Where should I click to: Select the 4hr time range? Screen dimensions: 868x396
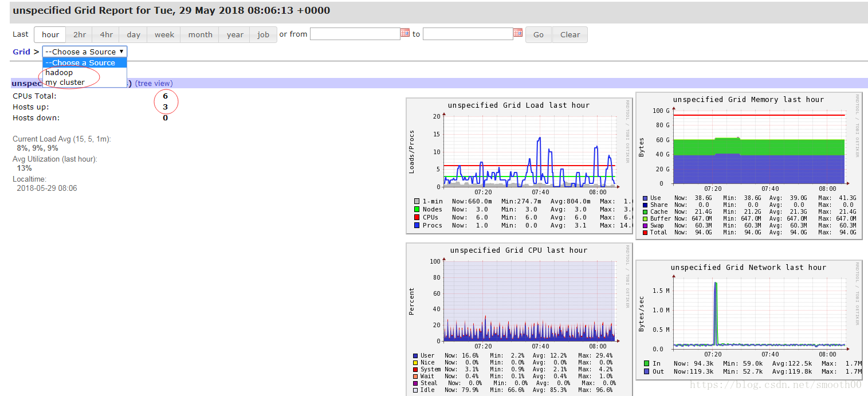(106, 34)
